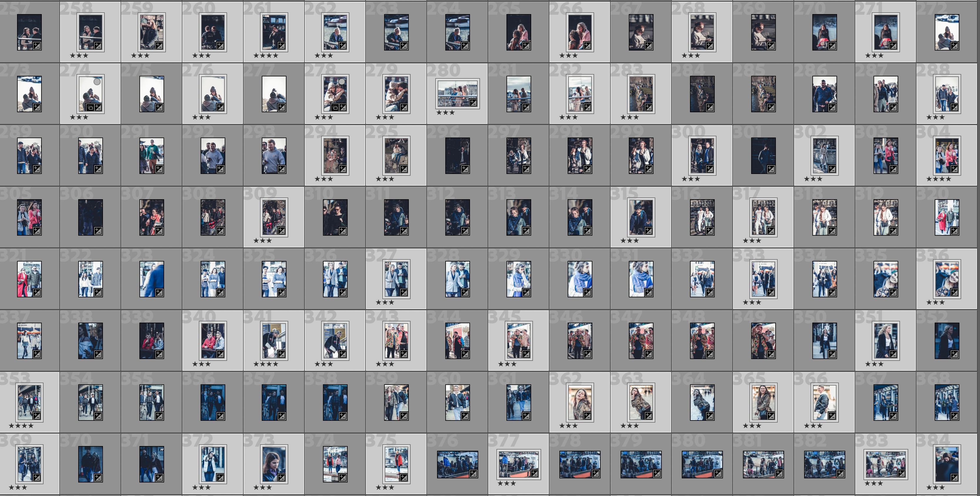Click develop adjustments badge on photo 257

37,46
